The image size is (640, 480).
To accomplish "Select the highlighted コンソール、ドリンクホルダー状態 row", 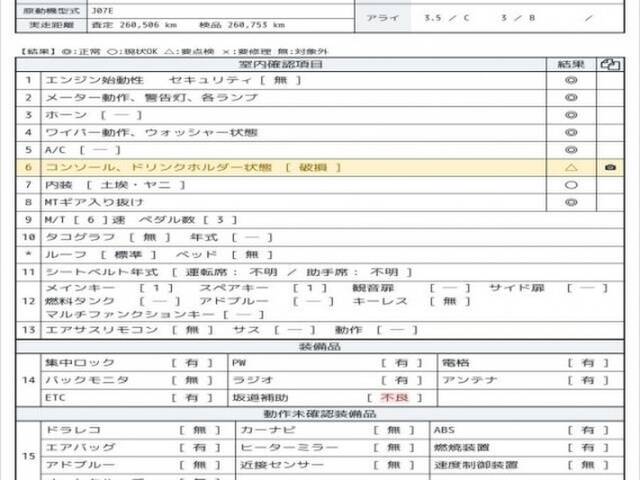I will pos(320,167).
